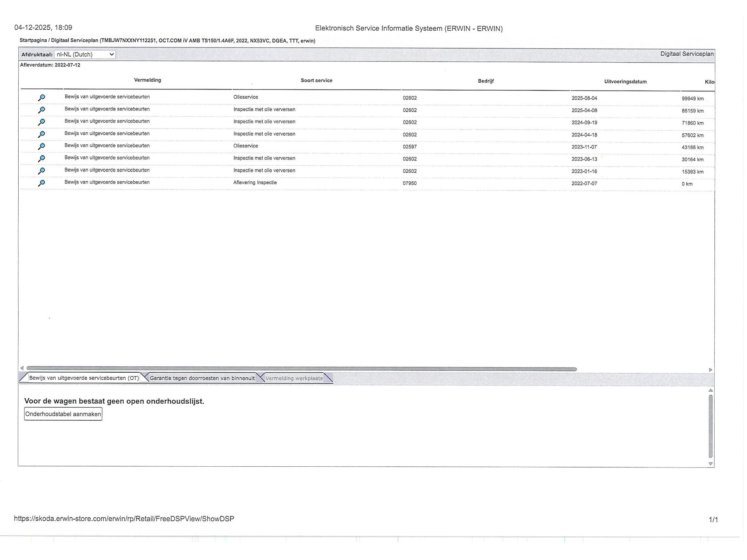View the Aflevering Inspectie record details
747x560 pixels.
42,183
